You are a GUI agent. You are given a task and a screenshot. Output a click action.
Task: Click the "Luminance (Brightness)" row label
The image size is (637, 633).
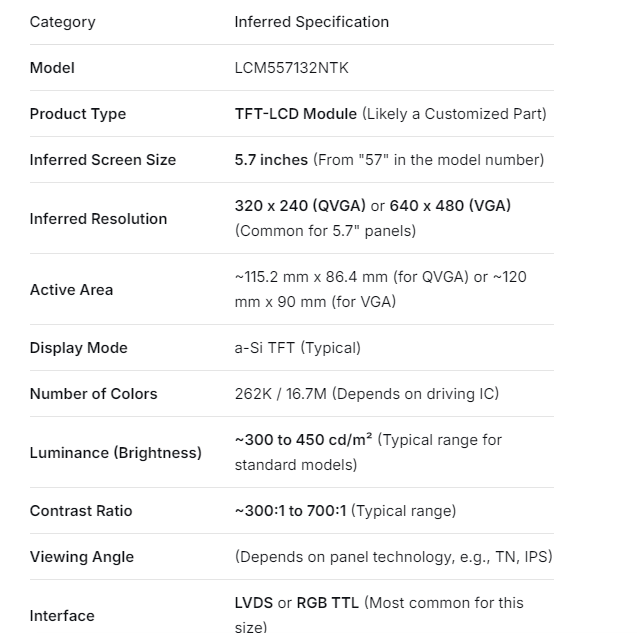pos(115,453)
